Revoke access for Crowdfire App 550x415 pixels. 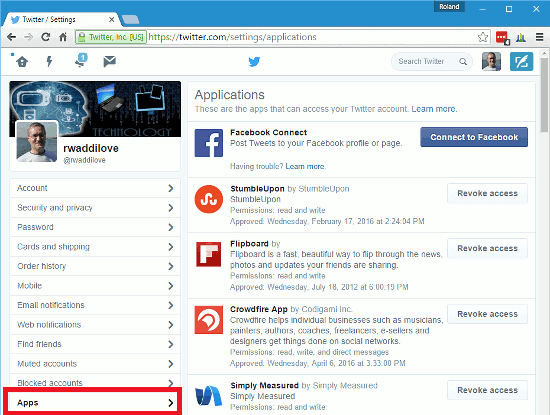coord(487,314)
